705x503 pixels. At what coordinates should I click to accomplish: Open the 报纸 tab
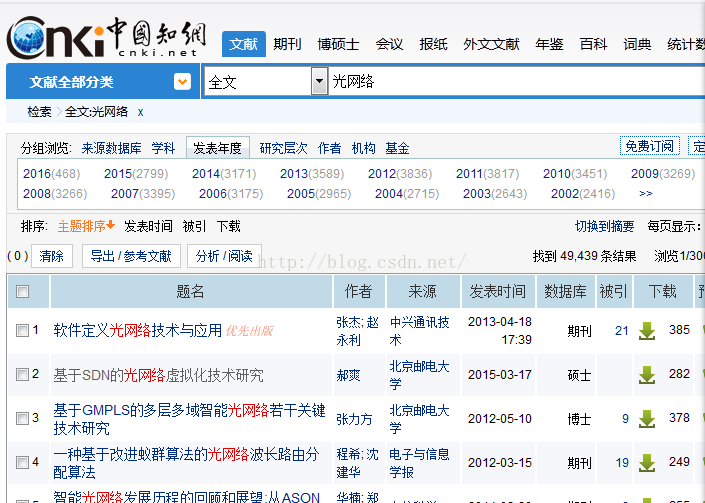433,44
